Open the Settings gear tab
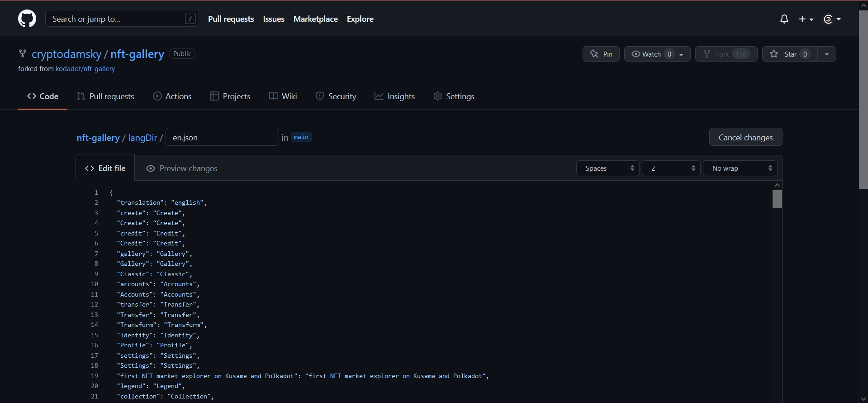868x403 pixels. 454,96
